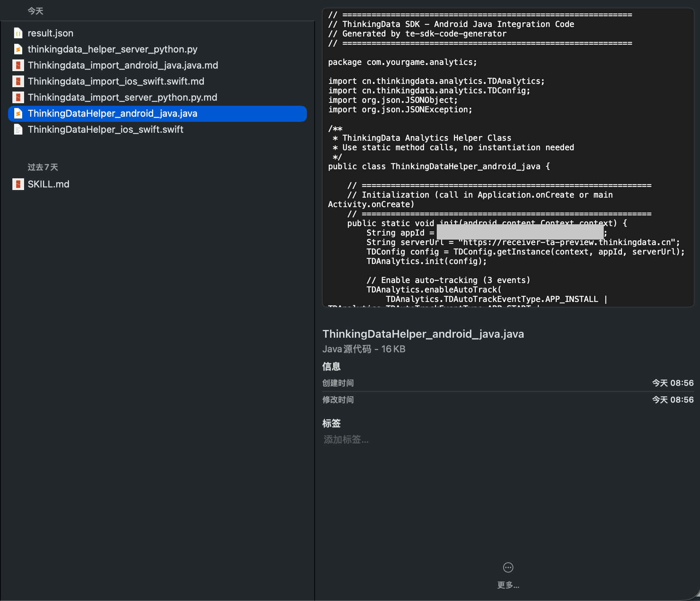
Task: Select Thinkingdata_import_android_java.java.md file name
Action: coord(123,65)
